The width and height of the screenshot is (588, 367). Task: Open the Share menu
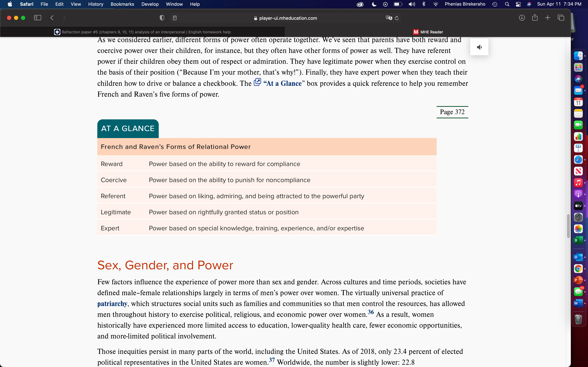point(535,17)
